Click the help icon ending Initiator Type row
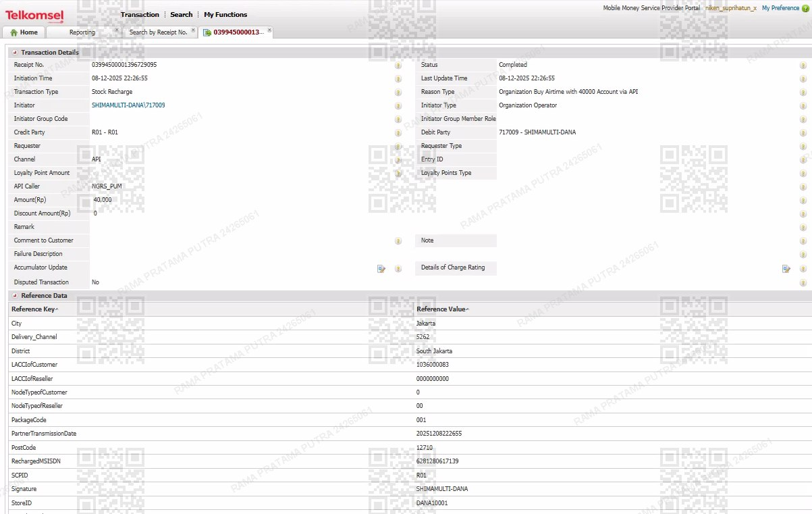Image resolution: width=812 pixels, height=514 pixels. 803,106
